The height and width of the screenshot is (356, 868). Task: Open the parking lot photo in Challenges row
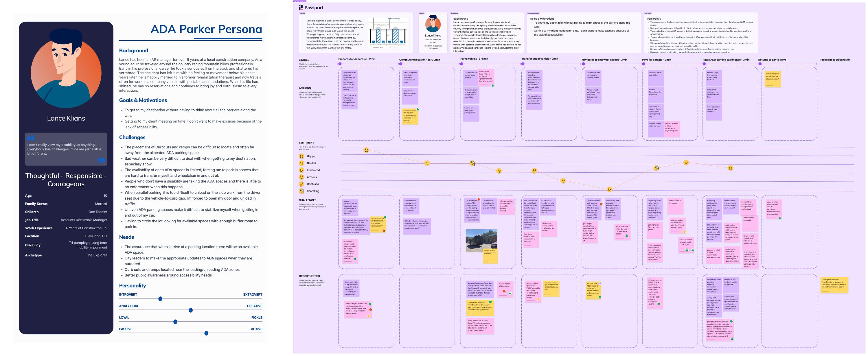[x=481, y=241]
